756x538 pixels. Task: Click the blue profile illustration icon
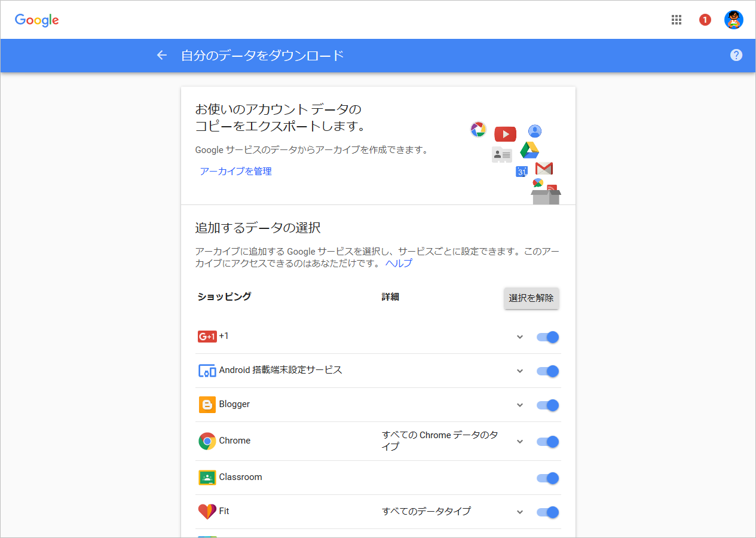535,131
